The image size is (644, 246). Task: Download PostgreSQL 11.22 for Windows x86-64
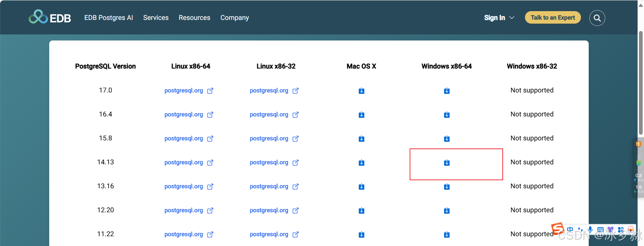tap(447, 235)
